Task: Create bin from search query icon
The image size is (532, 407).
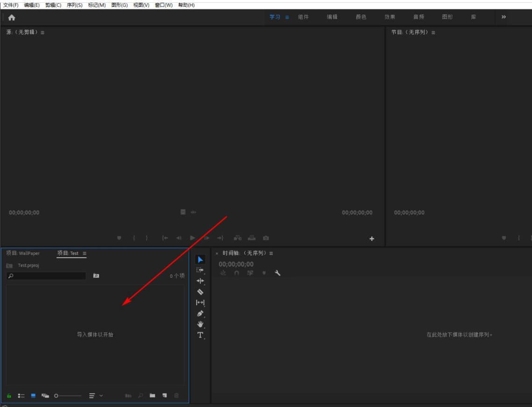Action: 96,276
